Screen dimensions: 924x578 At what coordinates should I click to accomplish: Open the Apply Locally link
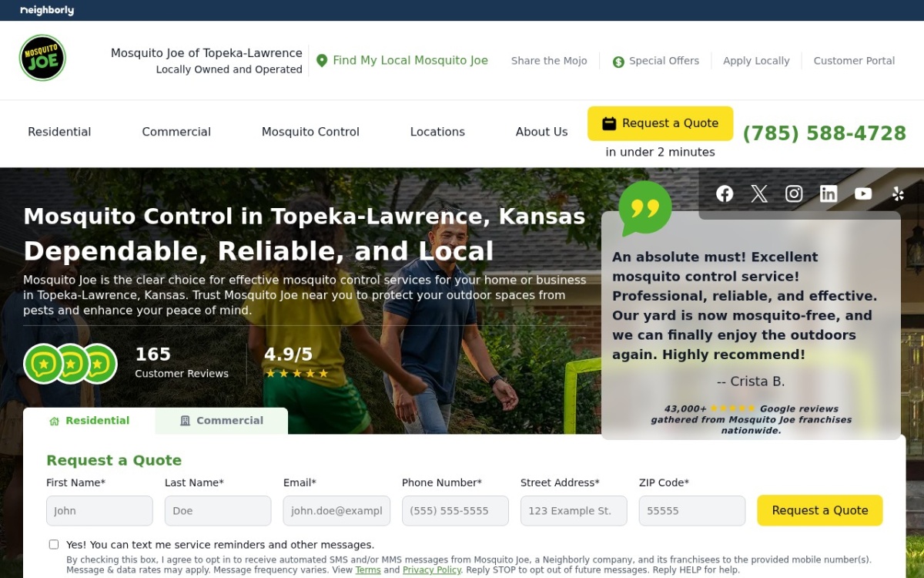(x=756, y=61)
